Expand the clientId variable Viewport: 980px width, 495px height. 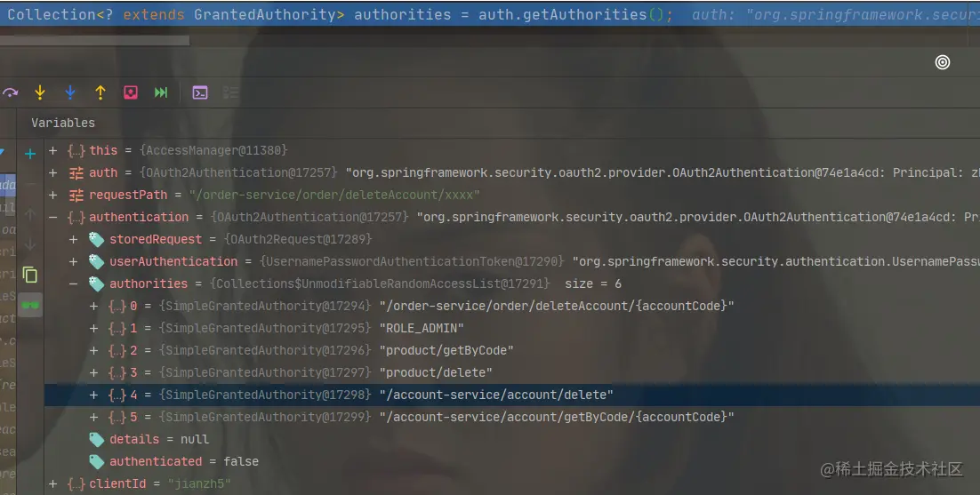tap(53, 483)
